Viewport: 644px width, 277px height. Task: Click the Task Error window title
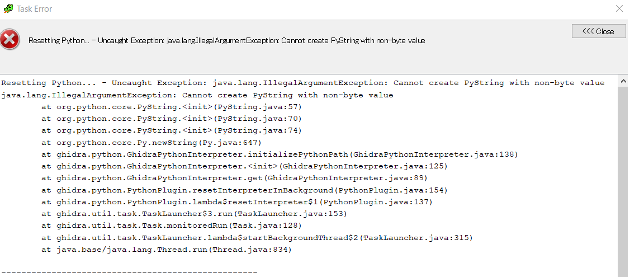pos(35,8)
